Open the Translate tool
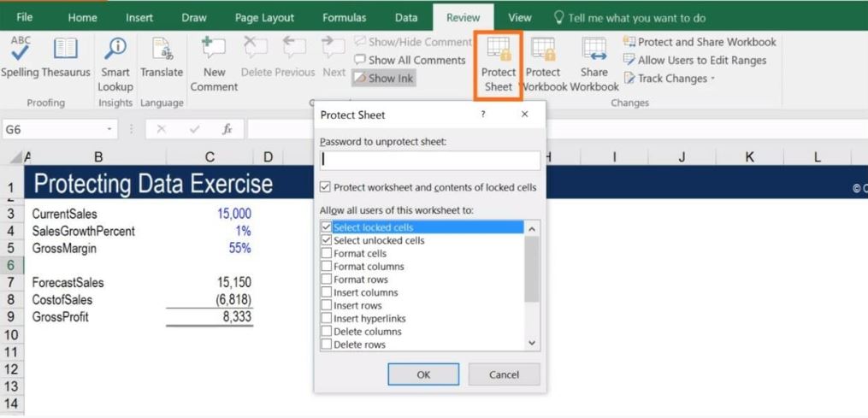The image size is (868, 418). (162, 57)
